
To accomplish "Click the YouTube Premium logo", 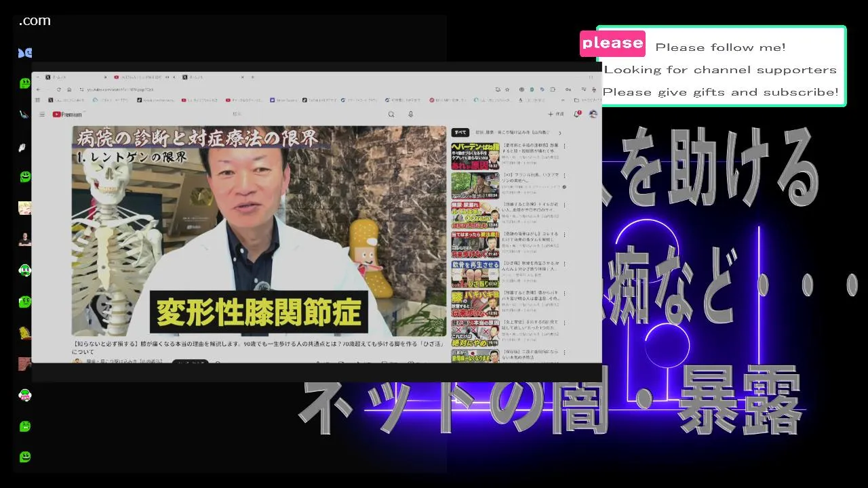I will tap(67, 115).
